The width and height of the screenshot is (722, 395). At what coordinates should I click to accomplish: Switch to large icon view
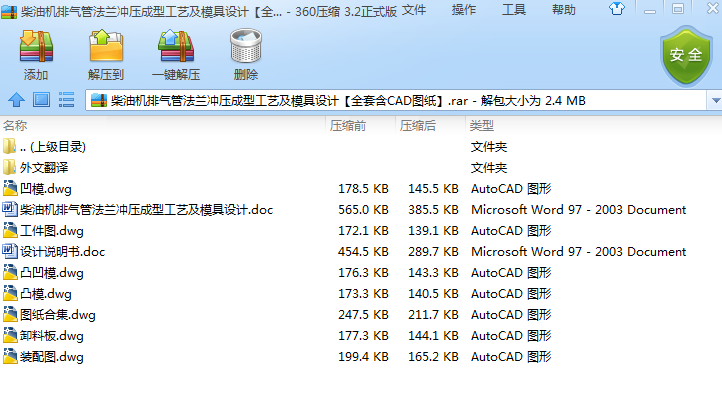click(x=41, y=100)
